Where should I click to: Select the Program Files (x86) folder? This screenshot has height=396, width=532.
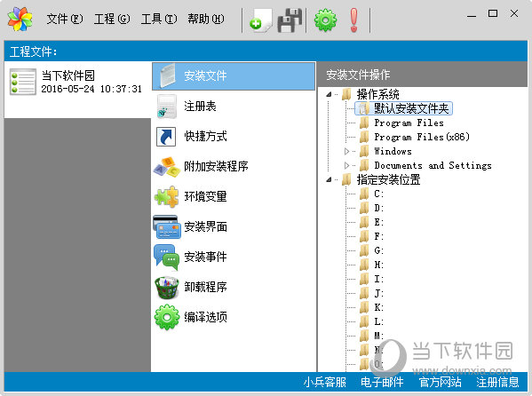422,137
